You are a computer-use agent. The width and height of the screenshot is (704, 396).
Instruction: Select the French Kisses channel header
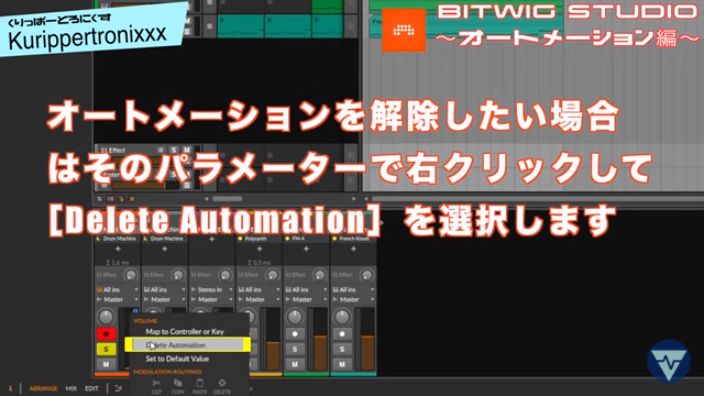pyautogui.click(x=353, y=239)
